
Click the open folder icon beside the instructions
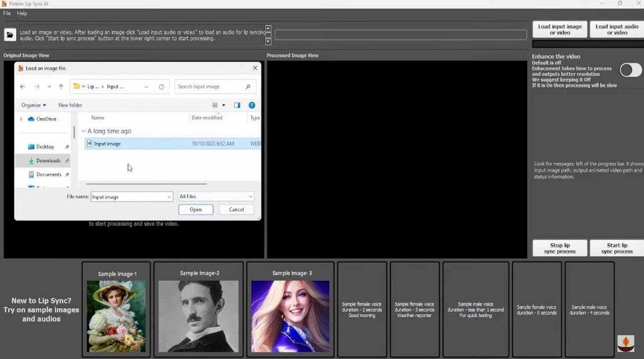click(10, 35)
